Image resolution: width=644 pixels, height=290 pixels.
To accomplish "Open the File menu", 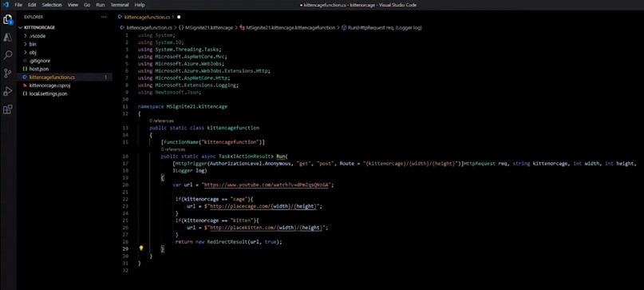I will 18,5.
